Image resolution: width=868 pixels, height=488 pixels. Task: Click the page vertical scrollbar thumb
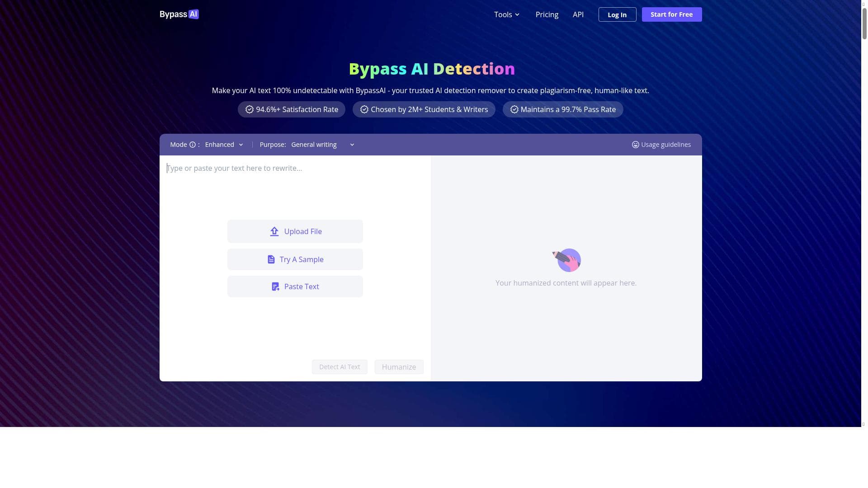coord(864,23)
